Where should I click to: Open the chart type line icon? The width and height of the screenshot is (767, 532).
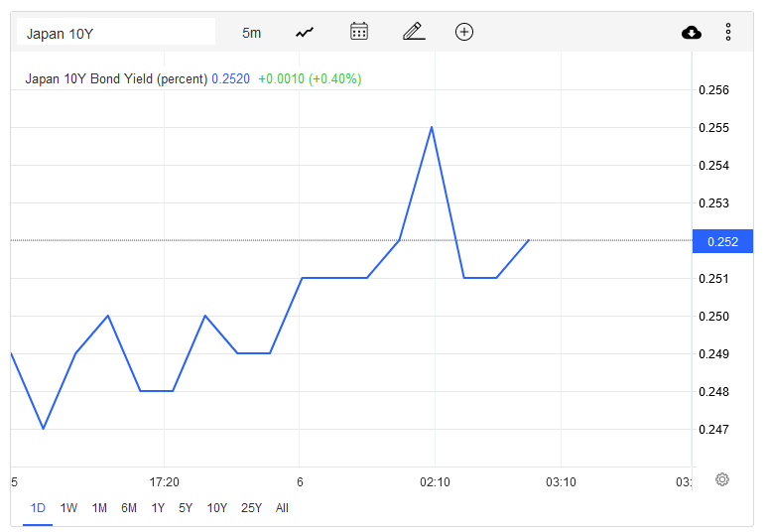pos(305,33)
